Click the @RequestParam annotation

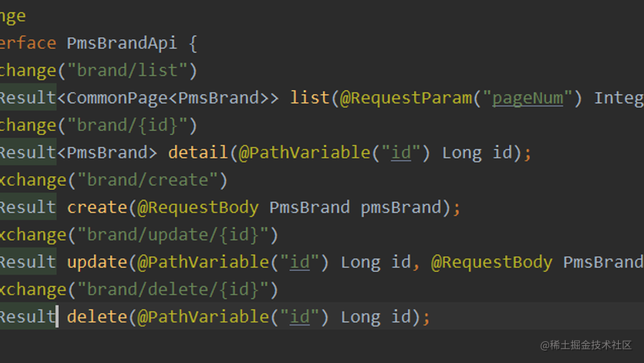[x=406, y=98]
